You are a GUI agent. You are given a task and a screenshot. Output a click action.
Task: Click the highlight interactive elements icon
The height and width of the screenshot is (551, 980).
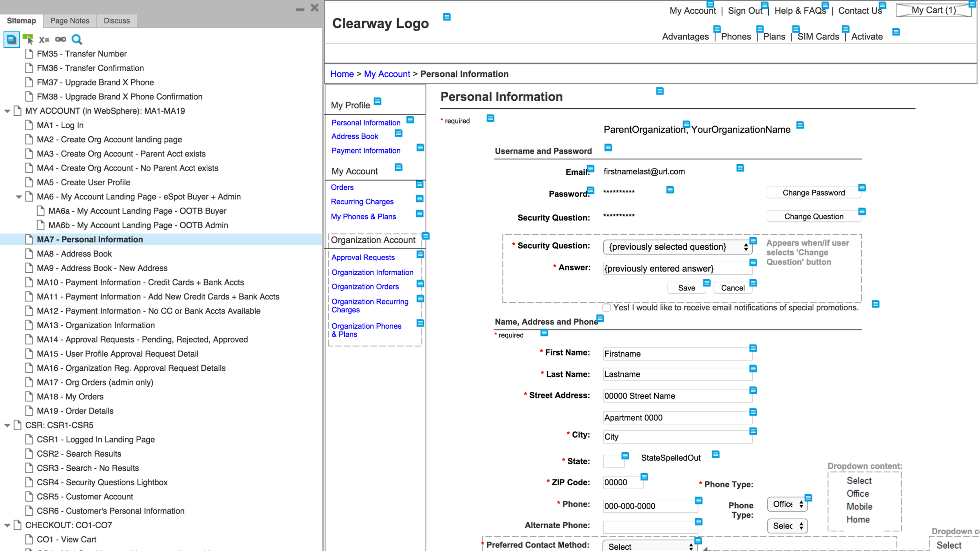(28, 39)
